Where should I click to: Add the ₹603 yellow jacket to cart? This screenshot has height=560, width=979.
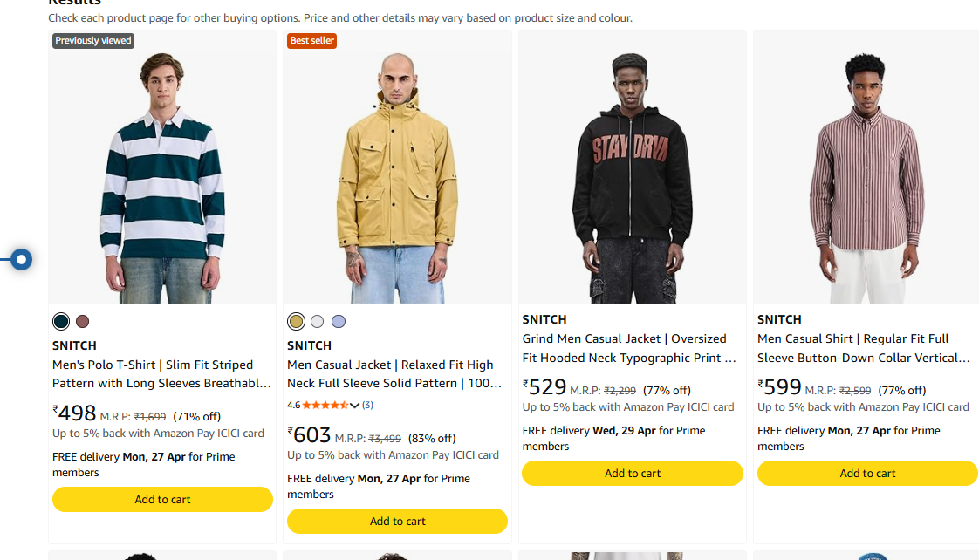[397, 522]
